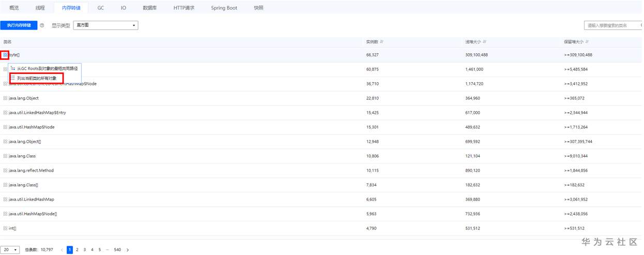Open the action icon beside java.lang.Object row
Image resolution: width=644 pixels, height=255 pixels.
(5, 98)
